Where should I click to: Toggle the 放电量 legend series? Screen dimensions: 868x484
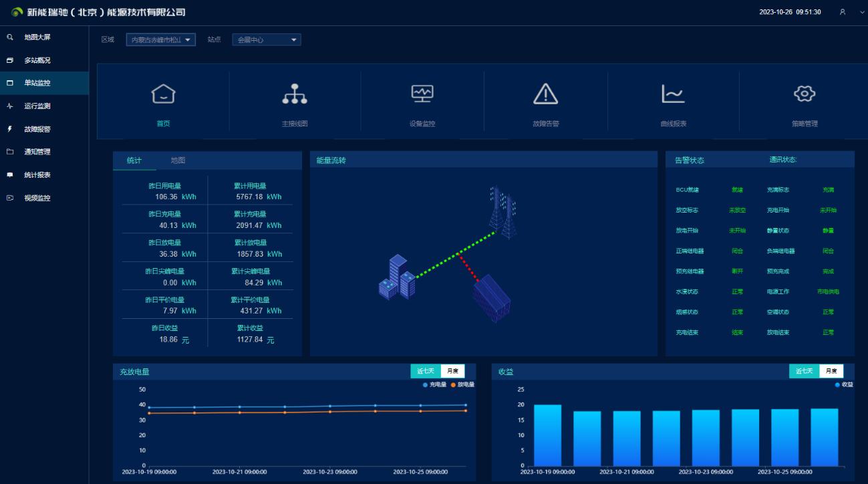[462, 385]
